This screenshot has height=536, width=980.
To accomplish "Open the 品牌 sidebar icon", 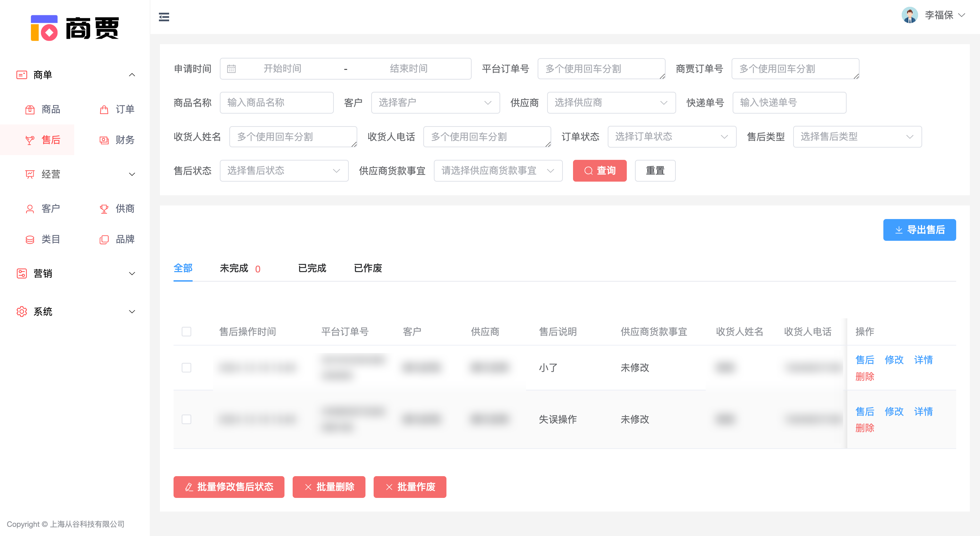I will [x=125, y=239].
